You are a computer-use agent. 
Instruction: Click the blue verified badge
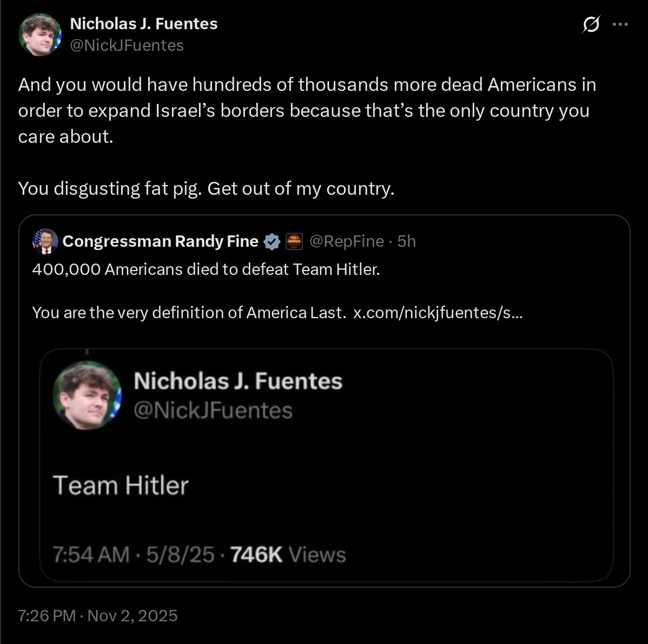point(272,241)
